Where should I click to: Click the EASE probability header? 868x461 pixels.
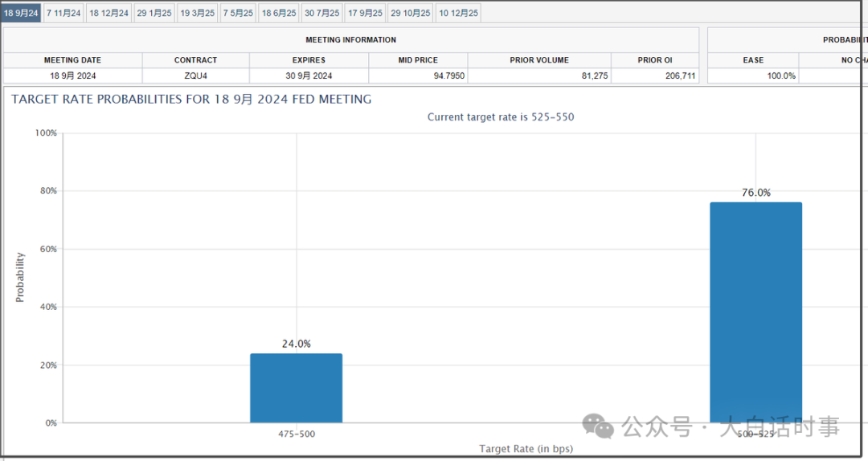coord(753,59)
